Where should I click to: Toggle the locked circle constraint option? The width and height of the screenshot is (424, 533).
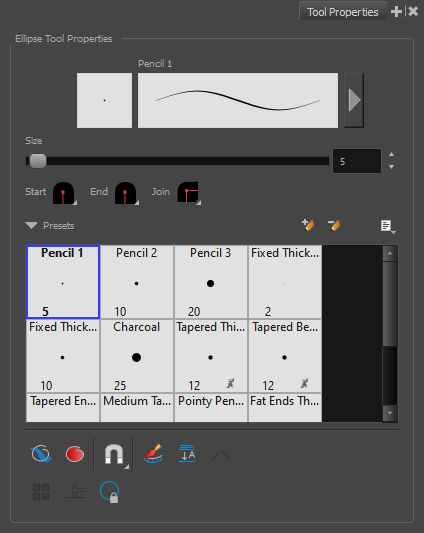[x=109, y=492]
